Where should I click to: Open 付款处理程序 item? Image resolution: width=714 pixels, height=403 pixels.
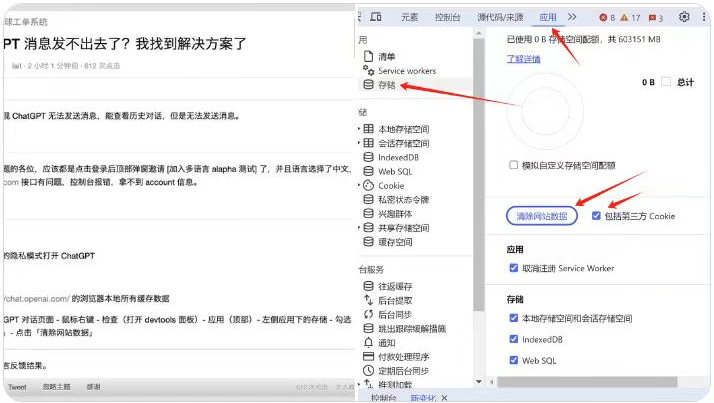point(403,357)
